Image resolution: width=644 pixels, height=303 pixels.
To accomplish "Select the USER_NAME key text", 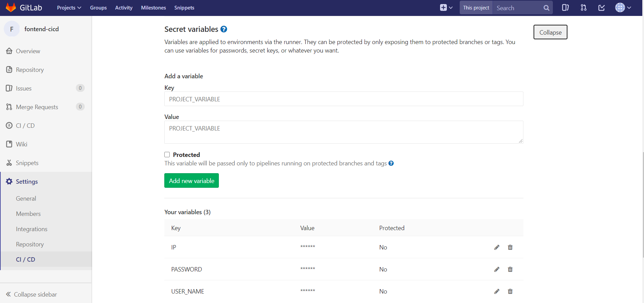I will [188, 291].
